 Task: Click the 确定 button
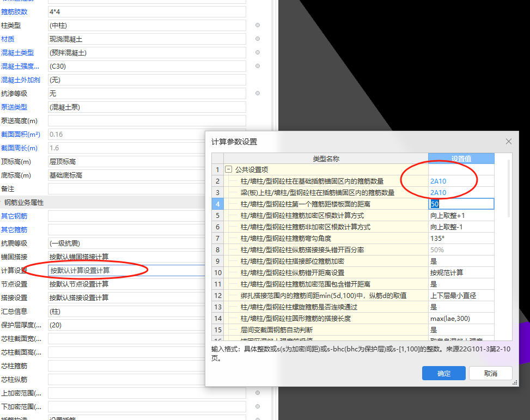(443, 373)
